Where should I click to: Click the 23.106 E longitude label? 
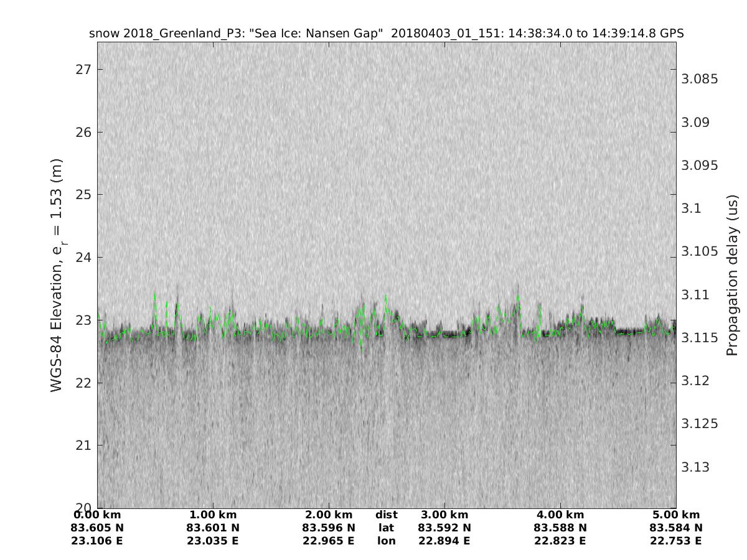[98, 541]
